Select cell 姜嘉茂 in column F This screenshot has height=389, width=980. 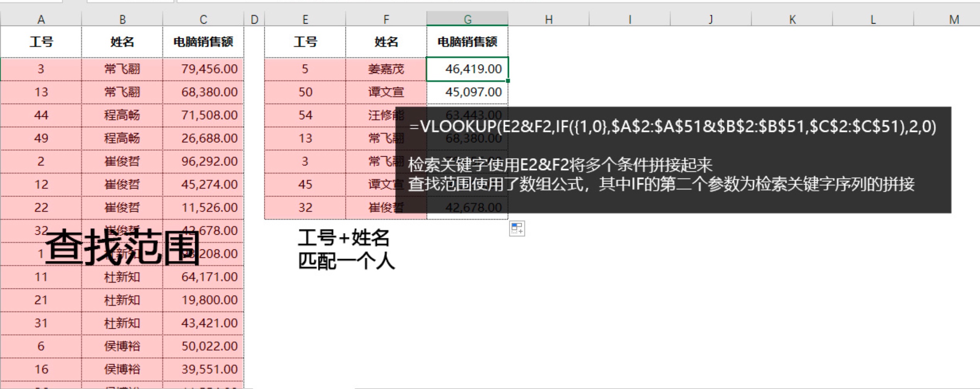pyautogui.click(x=386, y=69)
